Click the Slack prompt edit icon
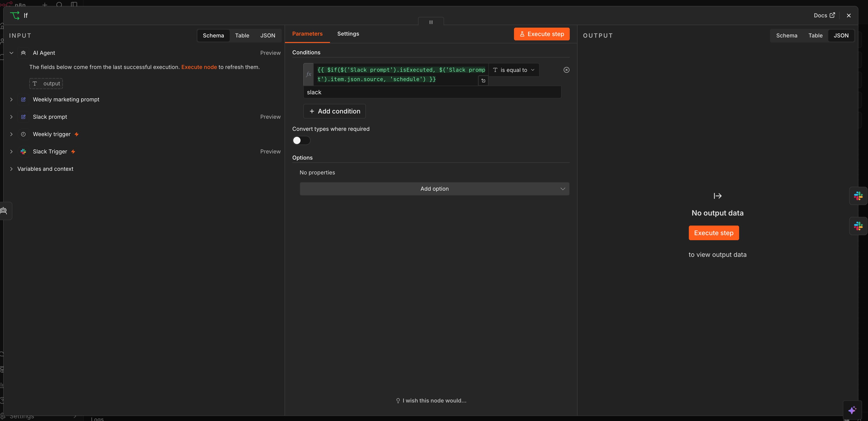The width and height of the screenshot is (868, 421). click(x=23, y=117)
